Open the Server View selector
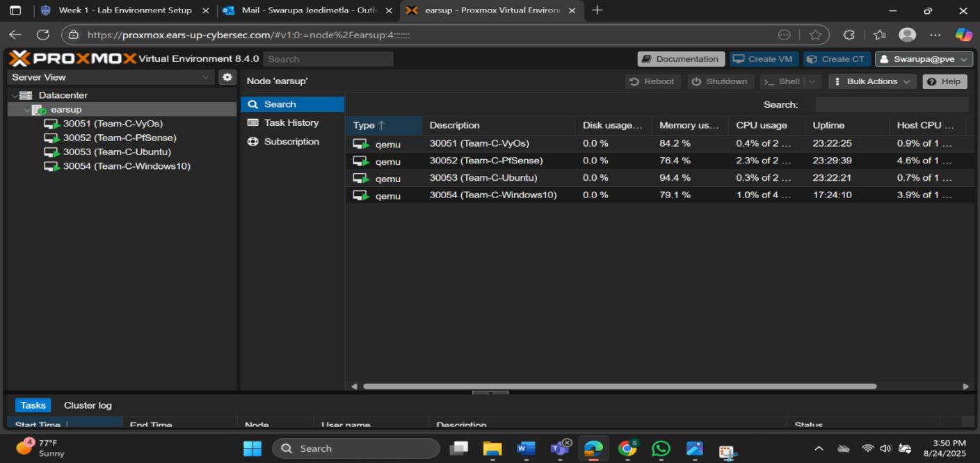Screen dimensions: 980x463 (x=110, y=76)
